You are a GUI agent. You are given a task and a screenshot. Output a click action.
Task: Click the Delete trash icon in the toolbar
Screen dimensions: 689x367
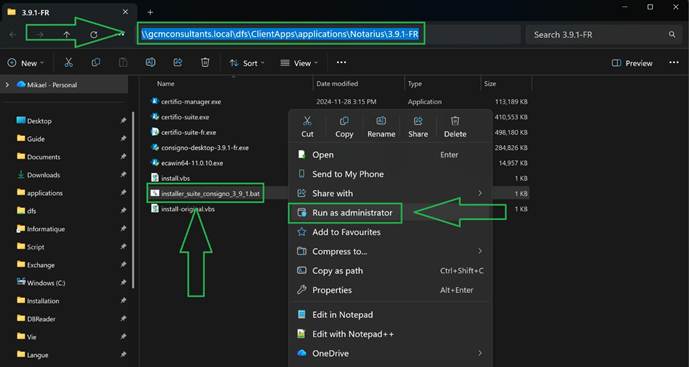pyautogui.click(x=205, y=63)
